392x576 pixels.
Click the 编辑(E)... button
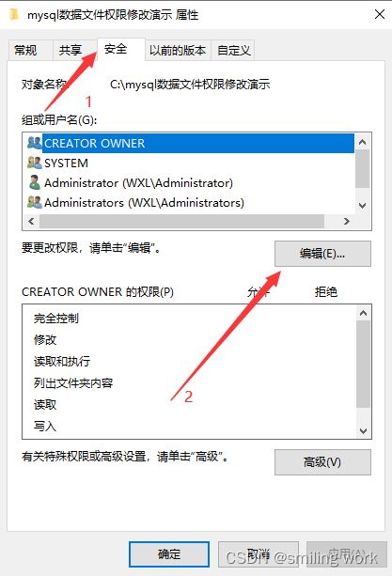[x=322, y=254]
